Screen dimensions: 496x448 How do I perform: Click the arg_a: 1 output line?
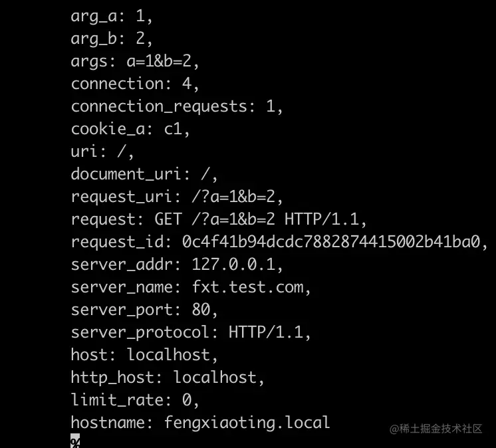(x=112, y=16)
